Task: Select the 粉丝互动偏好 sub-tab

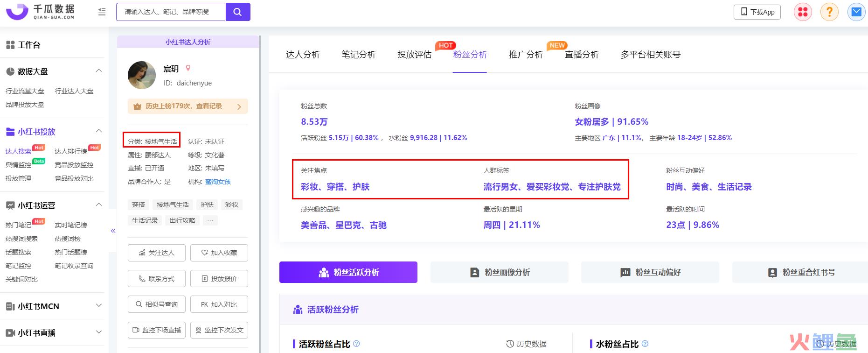Action: [650, 272]
